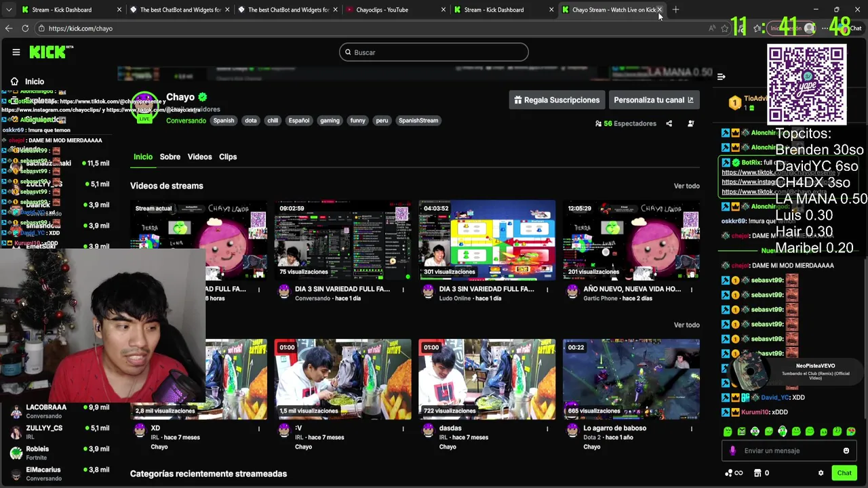Screen dimensions: 868x488
Task: Click Chayo's live profile avatar
Action: tap(144, 107)
